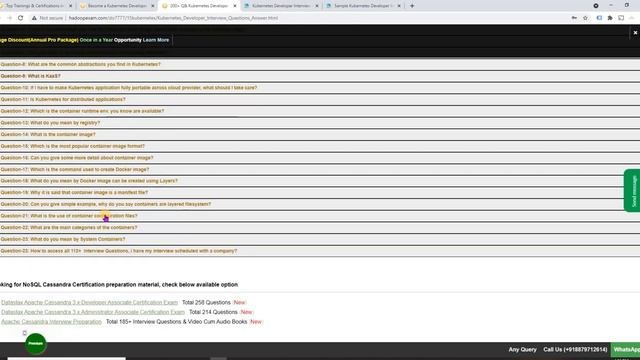Open Datastax Cassandra Administrator Associate Certification link
Image resolution: width=640 pixels, height=360 pixels.
tap(93, 312)
